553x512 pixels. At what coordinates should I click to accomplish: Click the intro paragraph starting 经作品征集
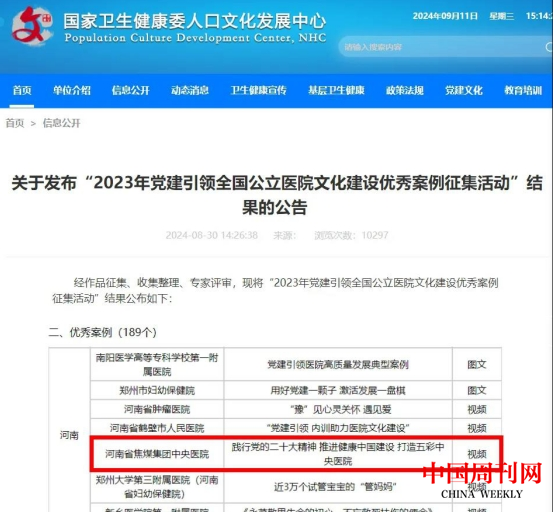275,291
